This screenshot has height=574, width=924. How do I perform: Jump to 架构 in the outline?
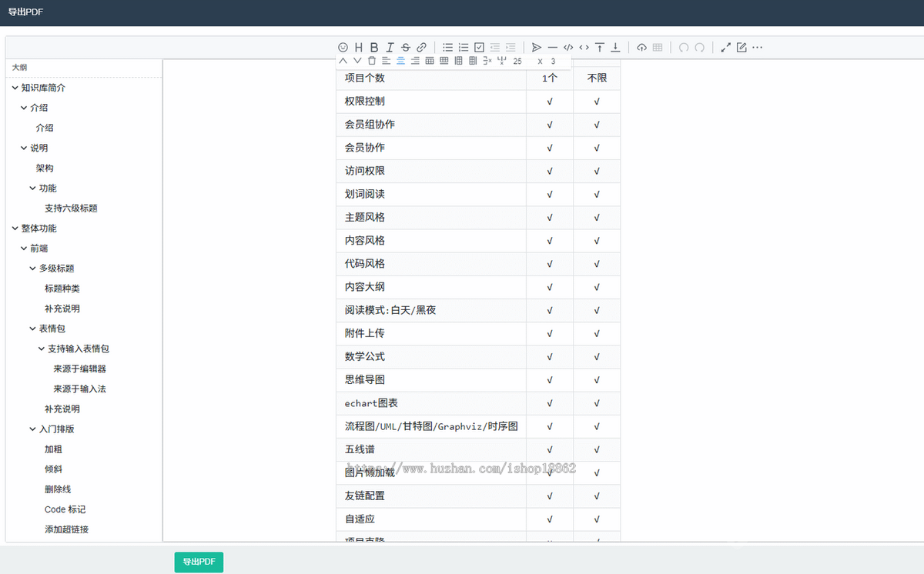(x=45, y=168)
